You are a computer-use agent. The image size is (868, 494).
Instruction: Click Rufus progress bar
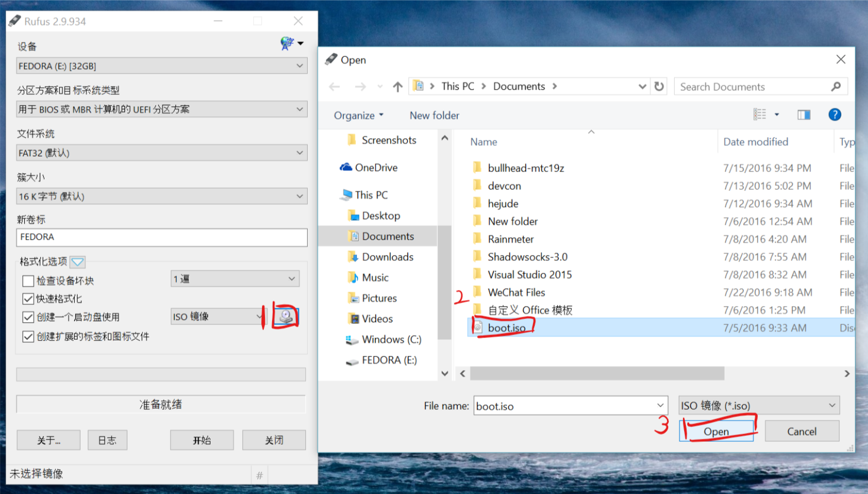pyautogui.click(x=161, y=374)
